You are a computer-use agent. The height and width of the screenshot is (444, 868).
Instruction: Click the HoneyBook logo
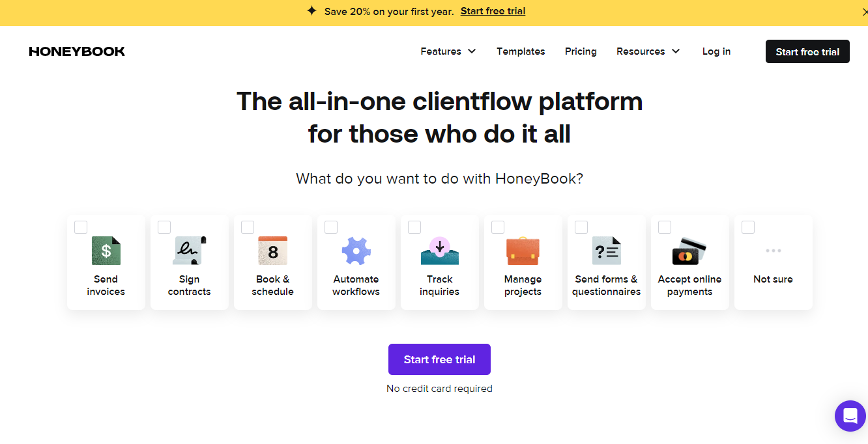click(x=77, y=51)
